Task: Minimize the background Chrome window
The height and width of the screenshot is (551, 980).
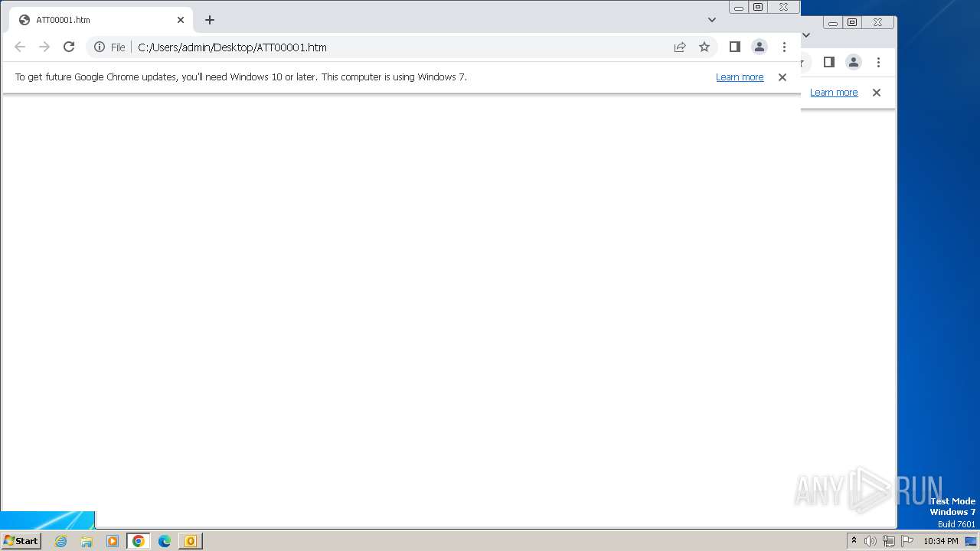Action: click(833, 22)
